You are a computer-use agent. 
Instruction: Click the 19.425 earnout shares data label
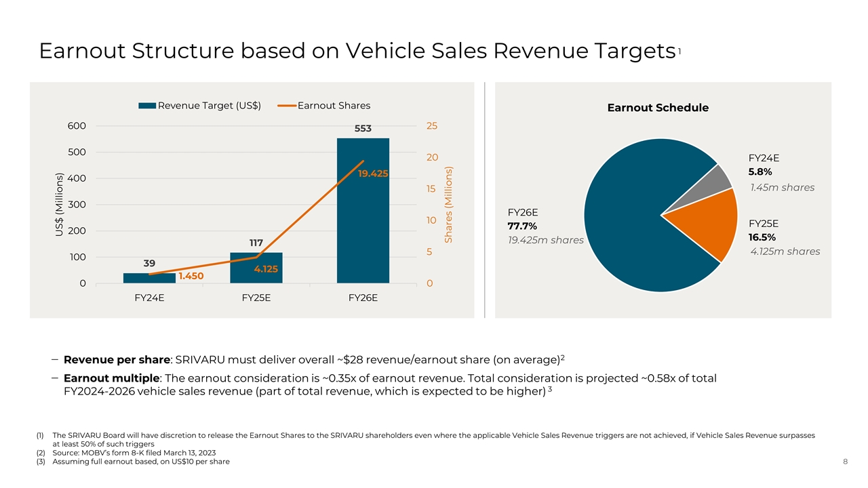(x=373, y=174)
